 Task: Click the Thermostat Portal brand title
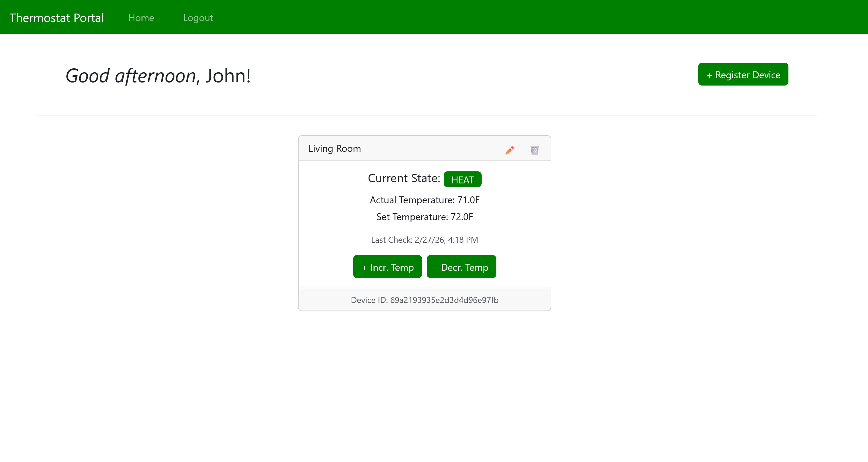pos(57,17)
